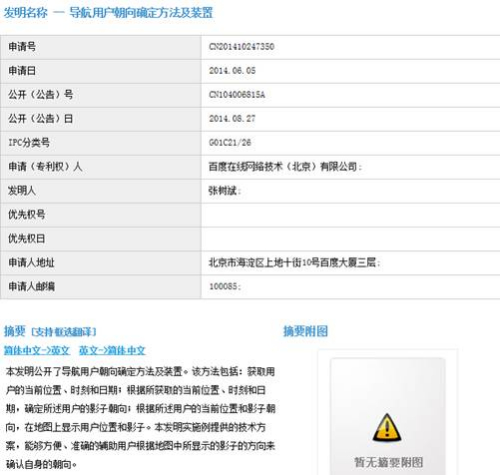
Task: Select the postal code 100085
Action: point(223,286)
